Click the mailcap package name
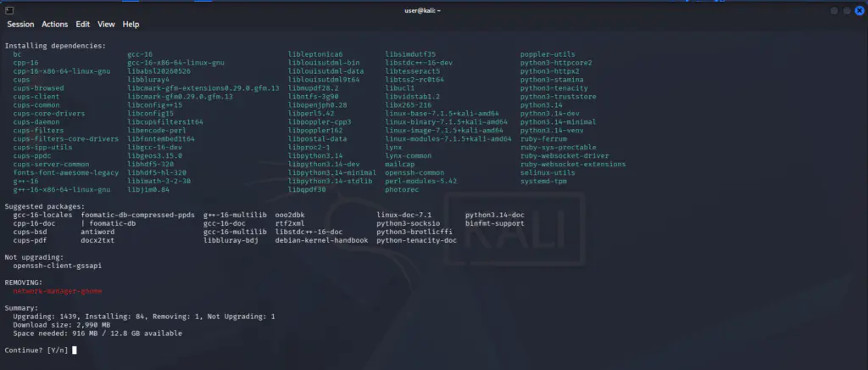This screenshot has height=370, width=868. point(400,165)
